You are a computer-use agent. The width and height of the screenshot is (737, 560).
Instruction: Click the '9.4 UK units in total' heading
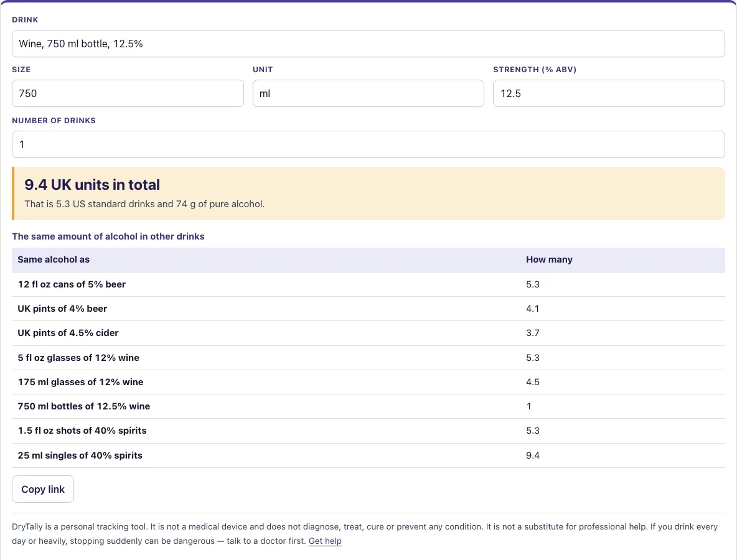pyautogui.click(x=92, y=185)
